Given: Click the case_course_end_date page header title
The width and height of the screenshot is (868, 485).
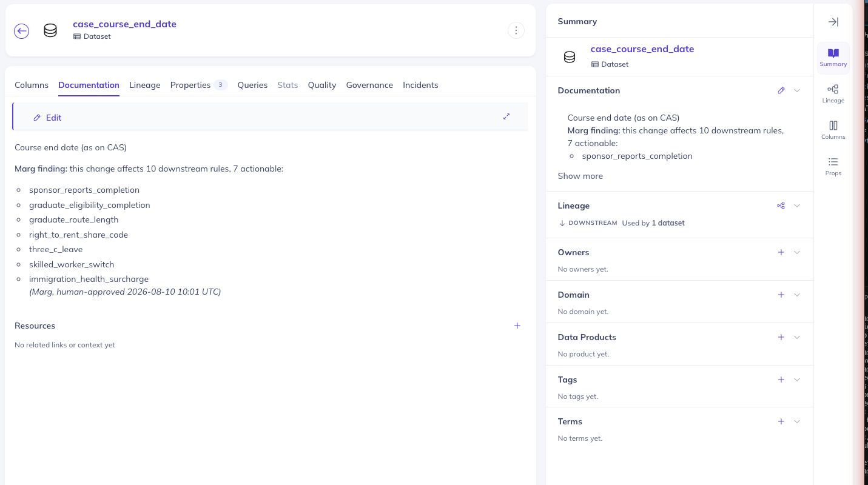Looking at the screenshot, I should (124, 24).
